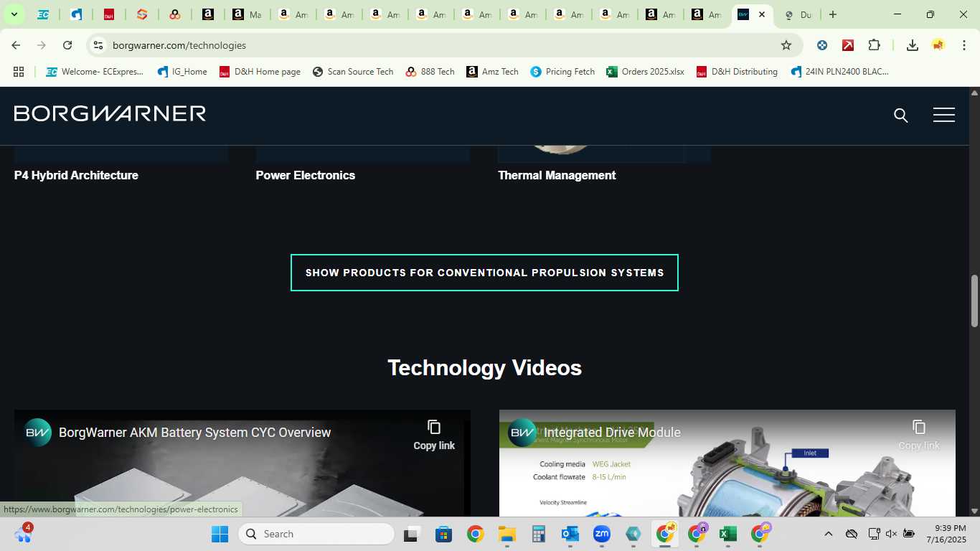Screen dimensions: 980x551
Task: Open Chrome downloads
Action: (912, 45)
